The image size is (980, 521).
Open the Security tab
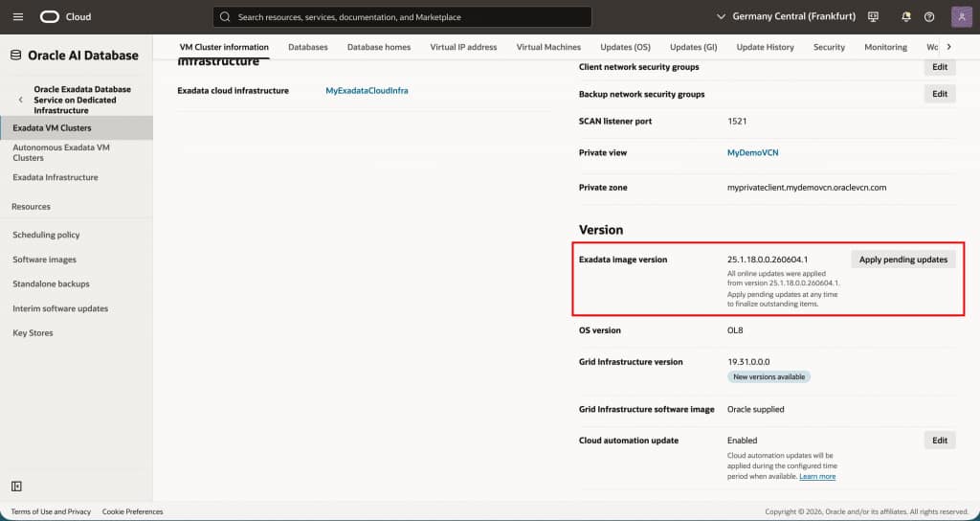829,47
